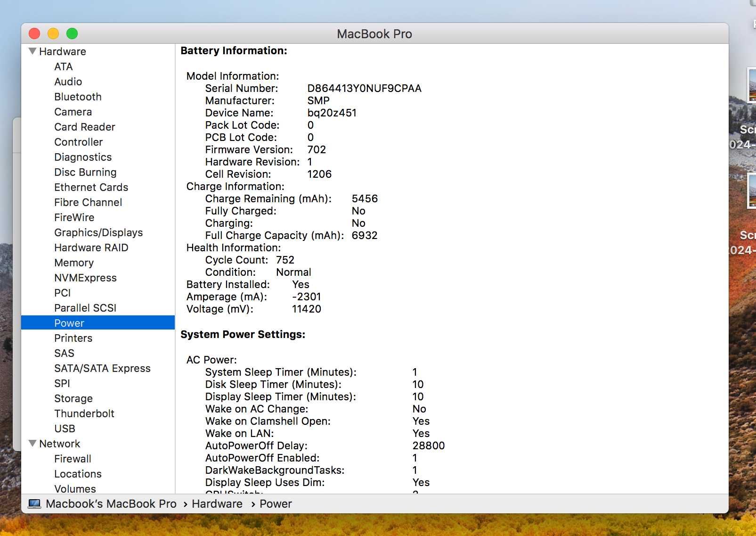Click full charge capacity value 6932
The width and height of the screenshot is (756, 536).
pyautogui.click(x=365, y=235)
